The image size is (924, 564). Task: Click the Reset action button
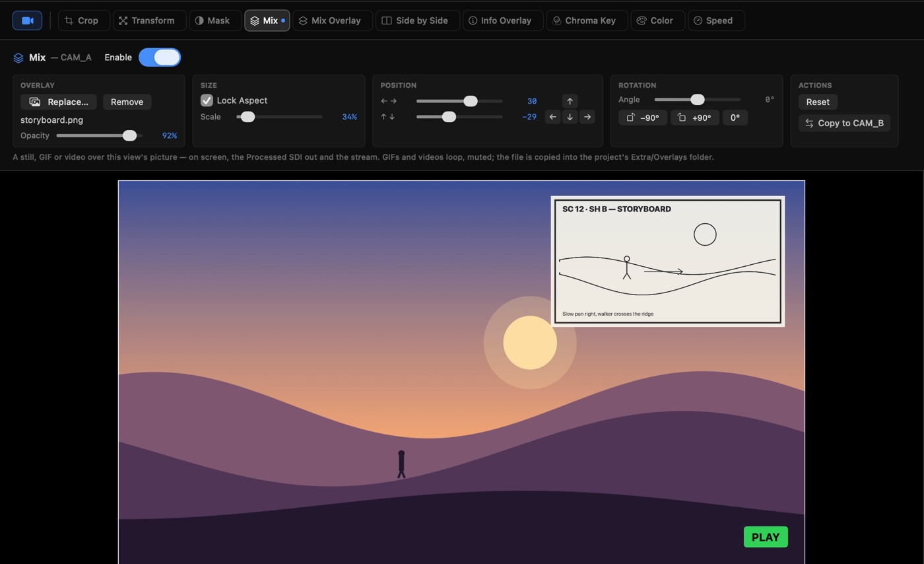click(818, 102)
